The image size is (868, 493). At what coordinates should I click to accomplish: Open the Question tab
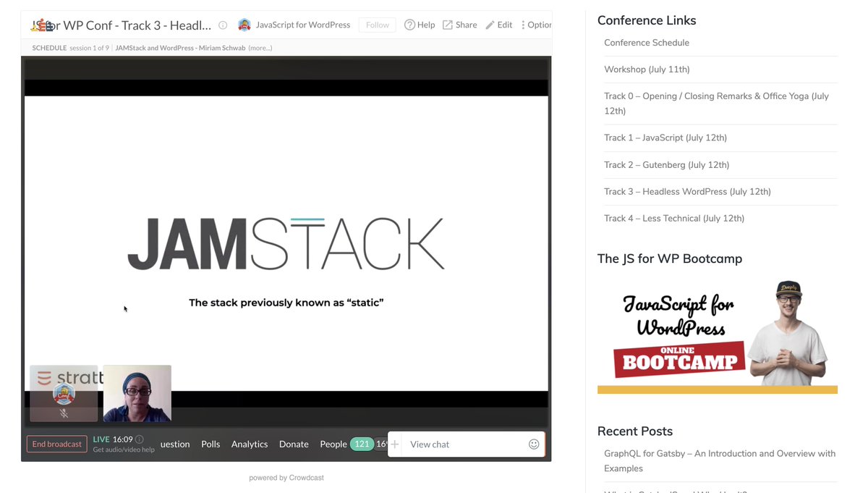point(175,444)
